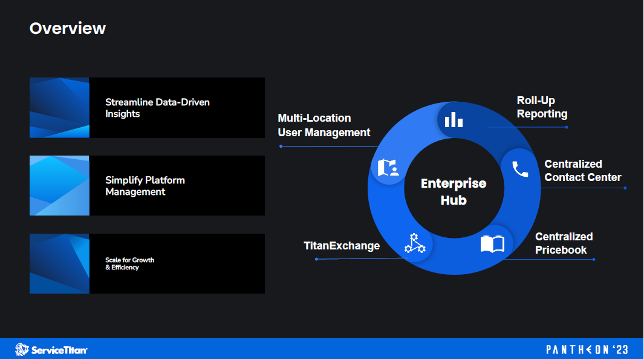
Task: Click the Centralized Contact Center label
Action: [x=583, y=171]
